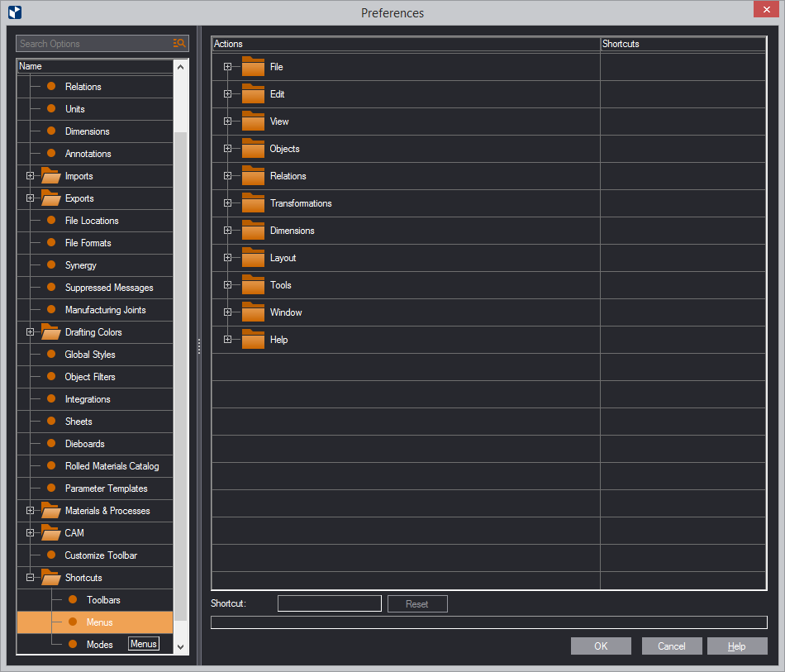Close the Preferences dialog

(x=766, y=10)
